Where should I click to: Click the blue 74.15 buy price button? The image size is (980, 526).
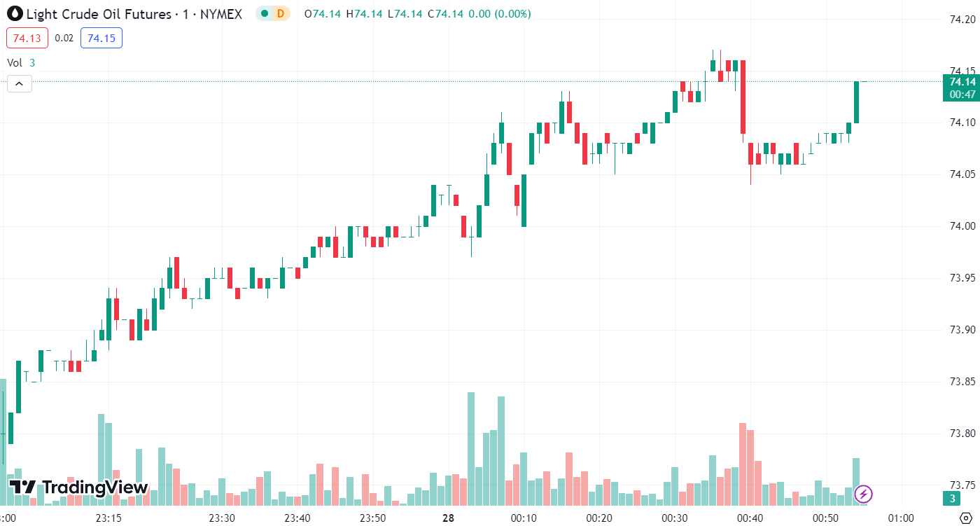point(101,38)
